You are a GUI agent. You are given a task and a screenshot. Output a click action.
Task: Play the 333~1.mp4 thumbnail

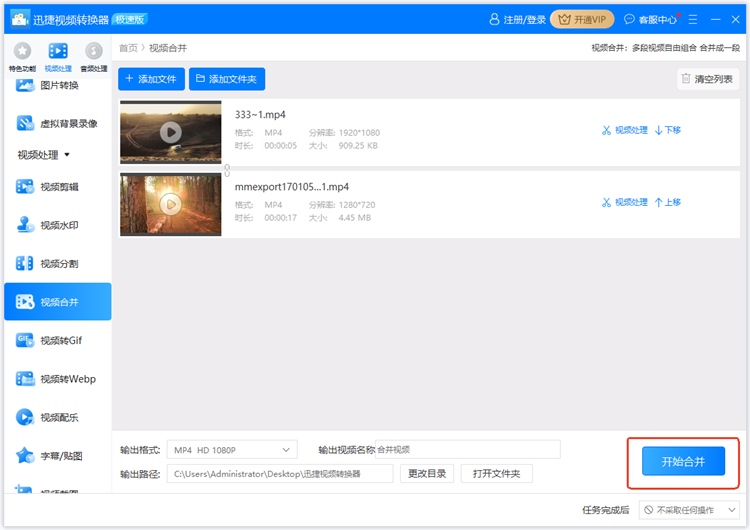point(171,132)
